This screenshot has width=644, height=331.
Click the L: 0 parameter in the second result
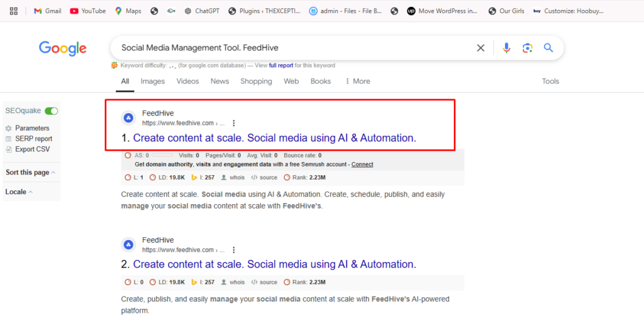coord(135,282)
